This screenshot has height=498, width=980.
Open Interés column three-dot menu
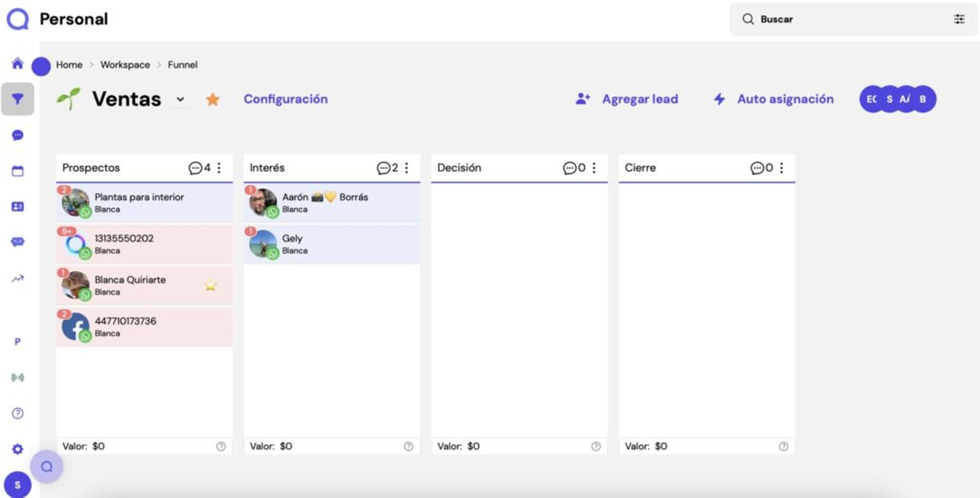[x=407, y=168]
